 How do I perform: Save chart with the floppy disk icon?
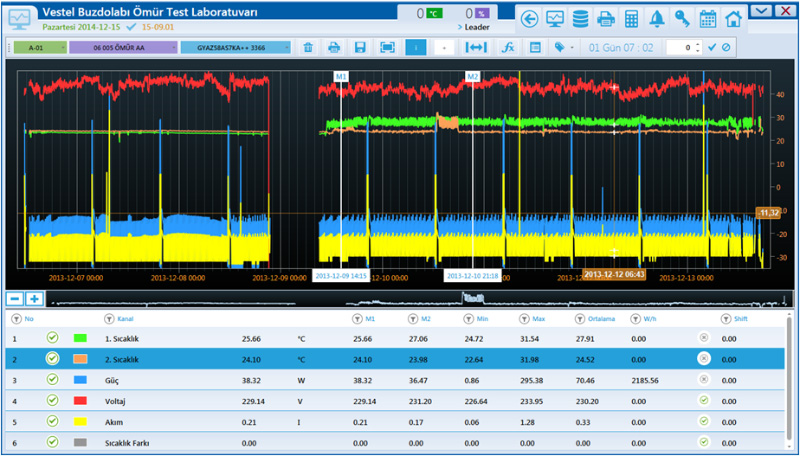click(360, 47)
